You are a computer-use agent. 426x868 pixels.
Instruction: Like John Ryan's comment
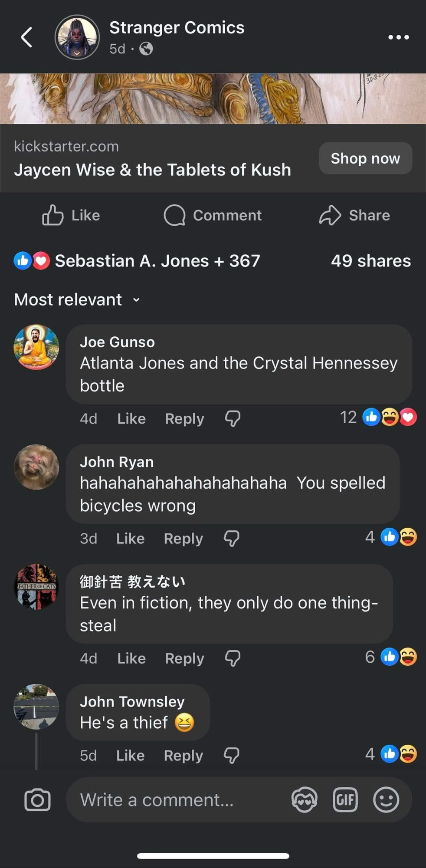click(130, 539)
